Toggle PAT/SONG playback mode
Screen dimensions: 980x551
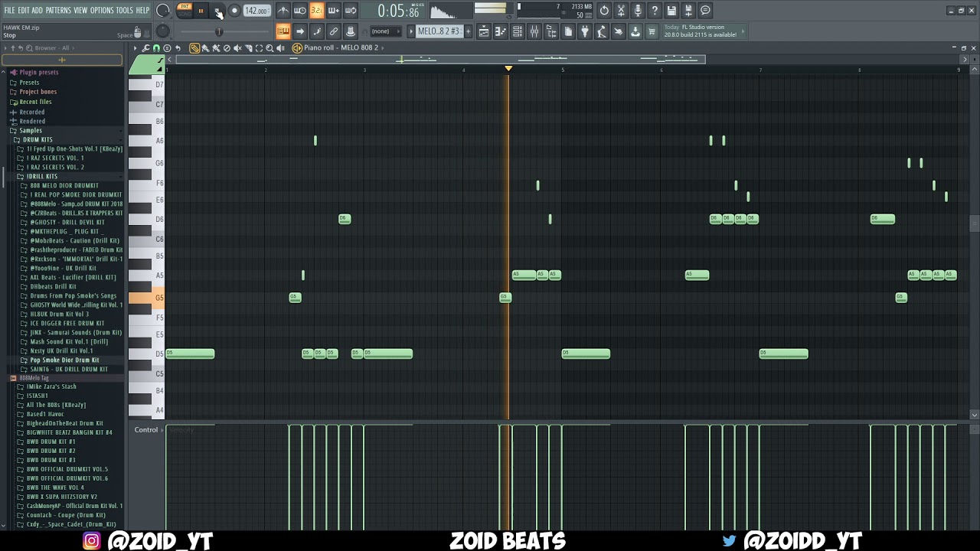tap(185, 11)
